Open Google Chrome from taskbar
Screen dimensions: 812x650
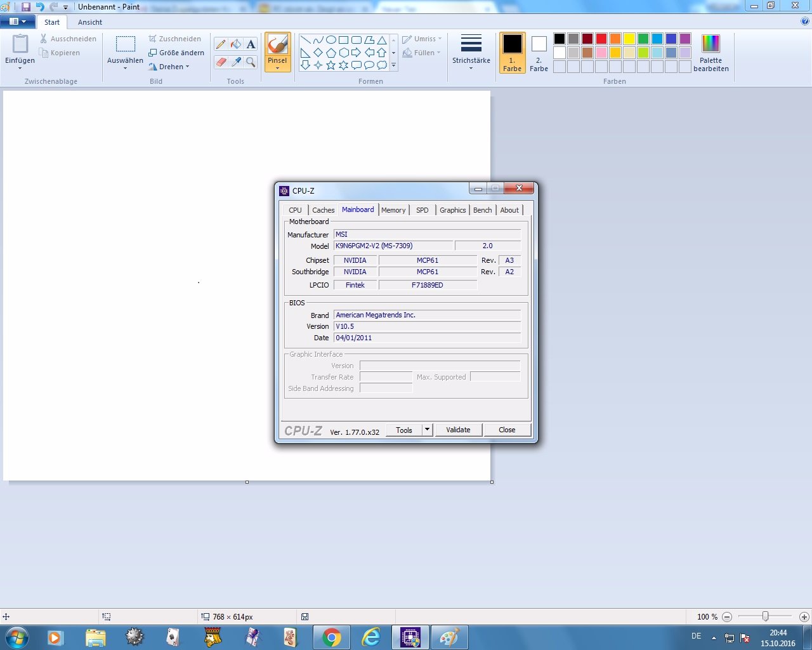(331, 637)
